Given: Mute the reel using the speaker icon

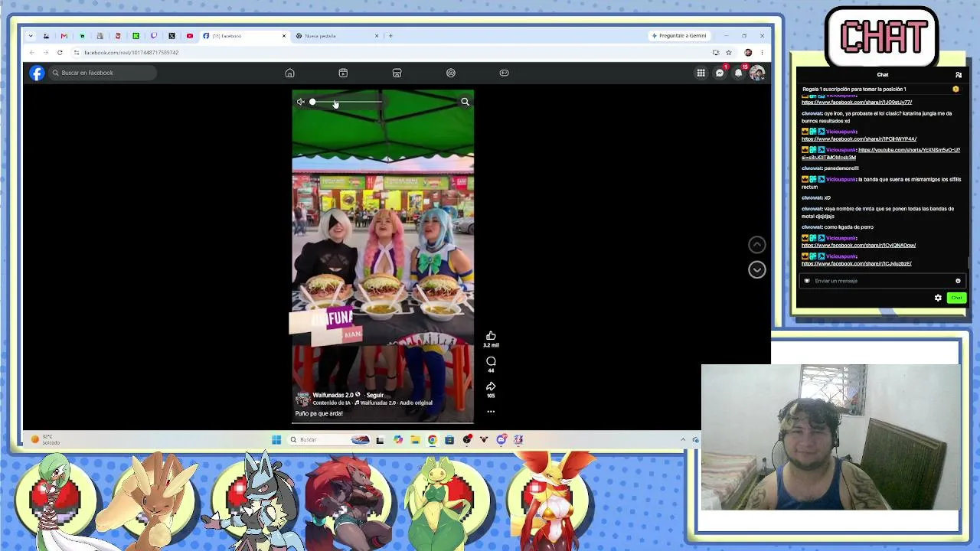Looking at the screenshot, I should coord(301,102).
